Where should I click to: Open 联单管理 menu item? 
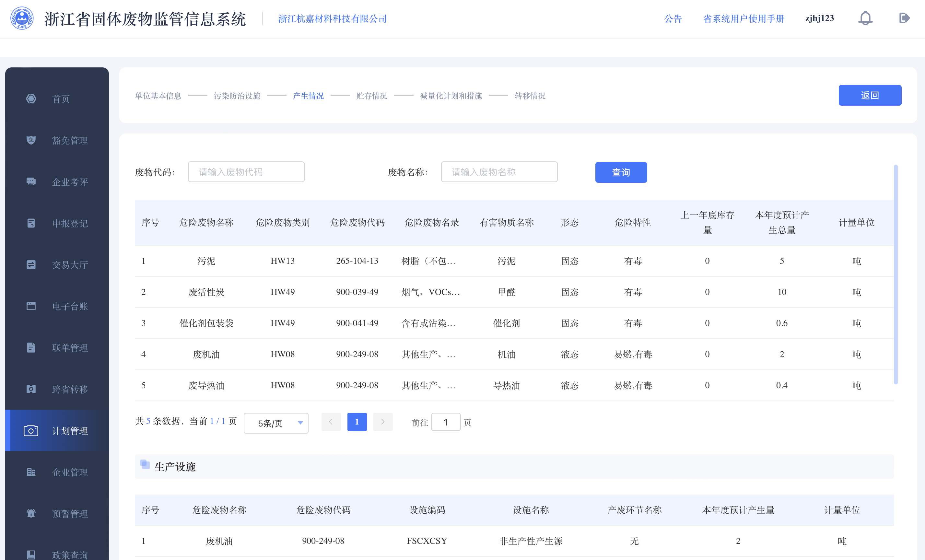pyautogui.click(x=70, y=348)
